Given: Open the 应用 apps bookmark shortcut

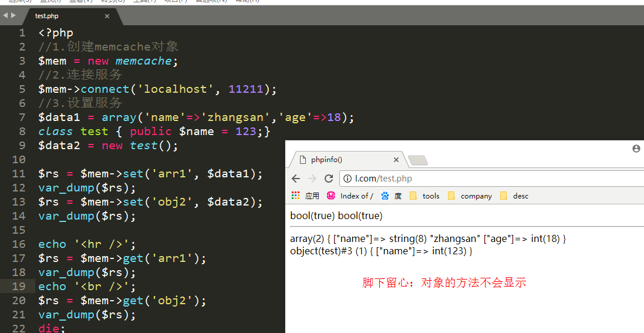Looking at the screenshot, I should pyautogui.click(x=305, y=196).
